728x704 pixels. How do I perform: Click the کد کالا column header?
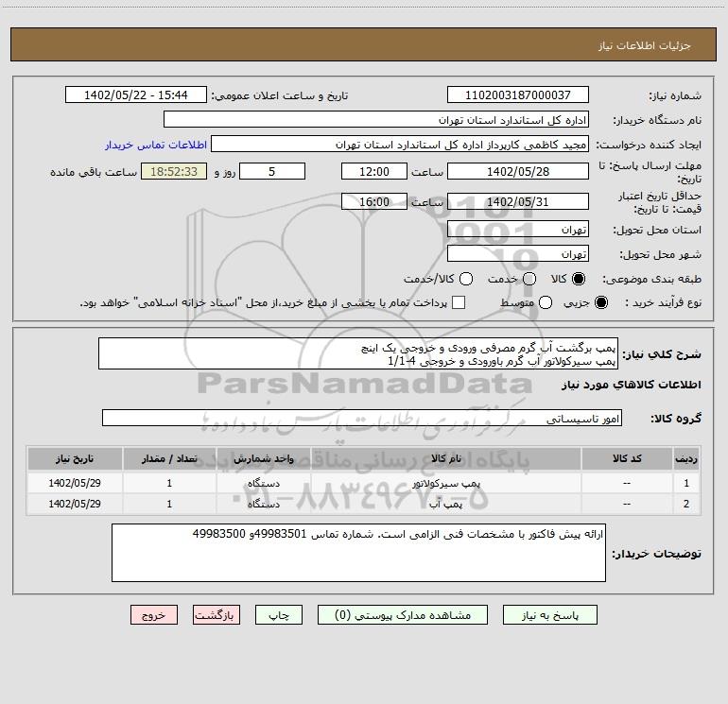[627, 458]
